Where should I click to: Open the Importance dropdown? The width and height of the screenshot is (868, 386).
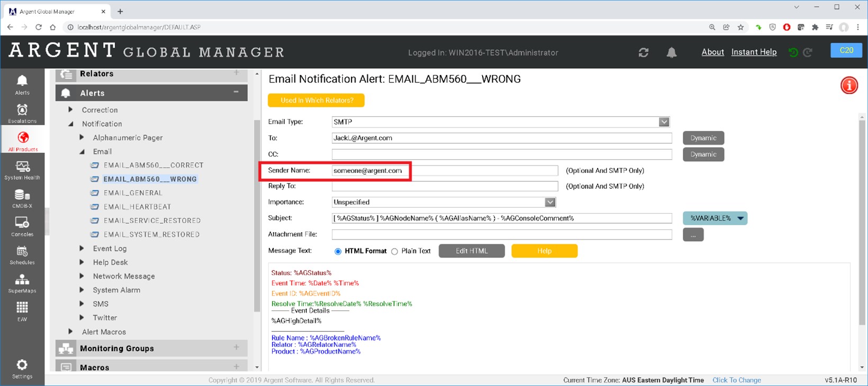coord(550,203)
